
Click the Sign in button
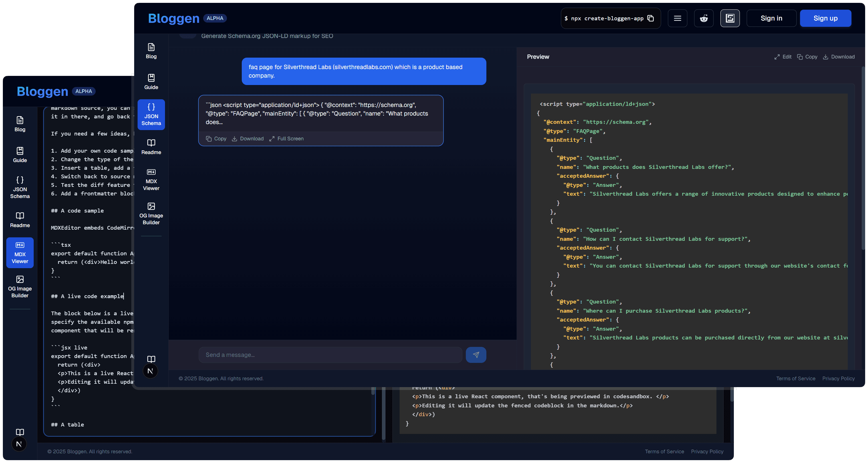click(x=771, y=18)
